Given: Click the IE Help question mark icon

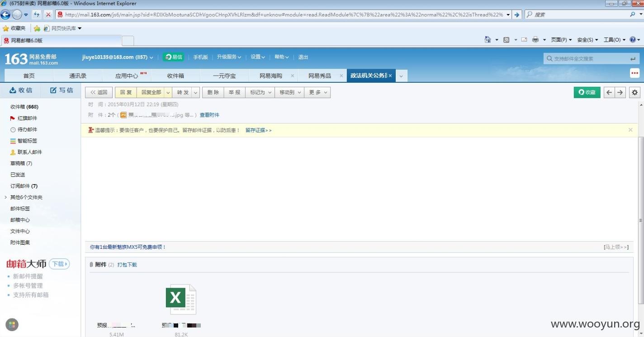Looking at the screenshot, I should [633, 40].
